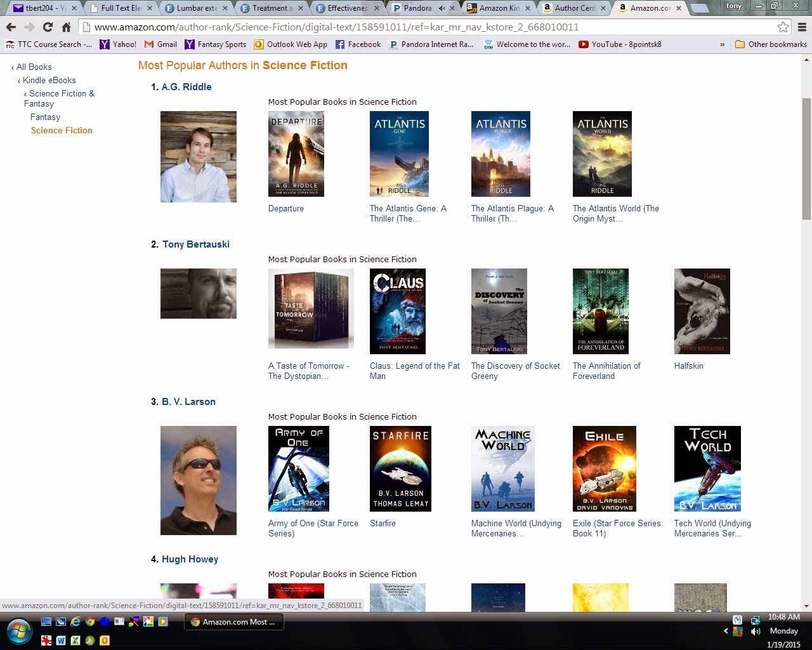Open the media player quick launch icon
The image size is (812, 650).
pyautogui.click(x=163, y=621)
